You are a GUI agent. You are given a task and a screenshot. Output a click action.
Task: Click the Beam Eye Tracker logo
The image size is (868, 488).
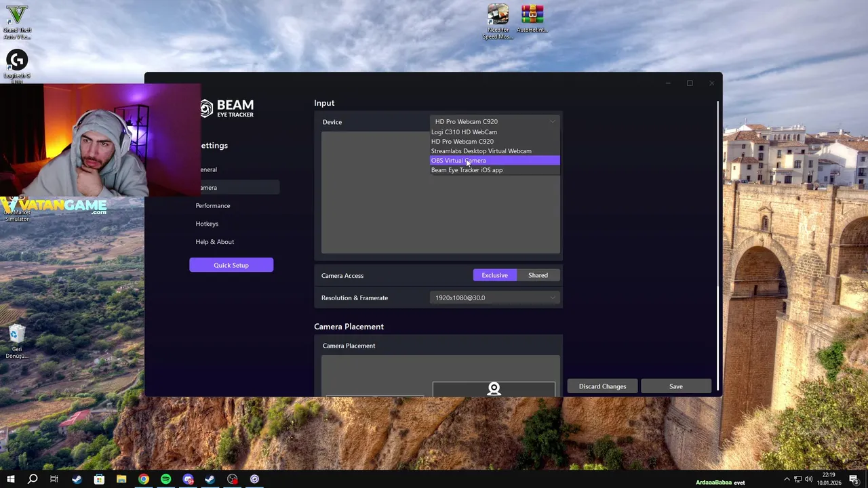pos(227,108)
